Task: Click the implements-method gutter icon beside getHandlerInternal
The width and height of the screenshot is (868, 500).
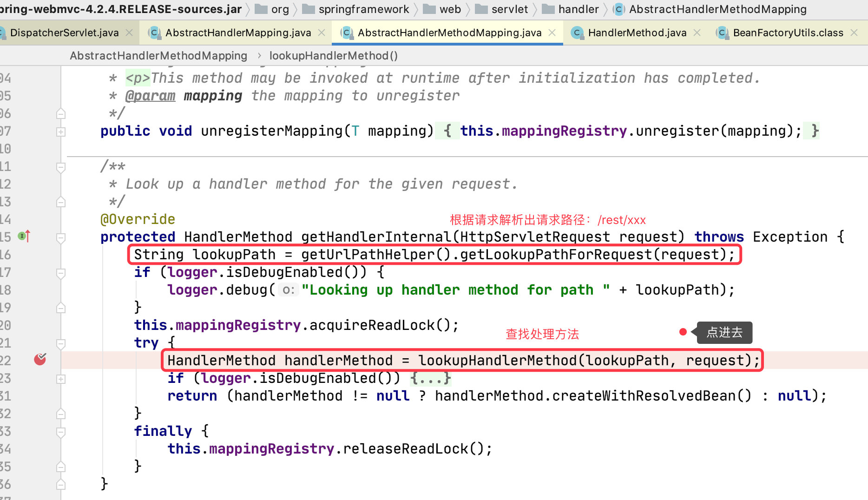Action: point(24,236)
